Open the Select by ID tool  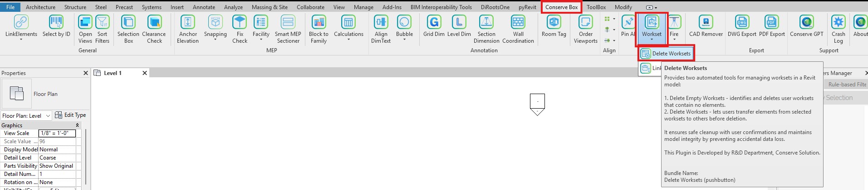tap(56, 23)
